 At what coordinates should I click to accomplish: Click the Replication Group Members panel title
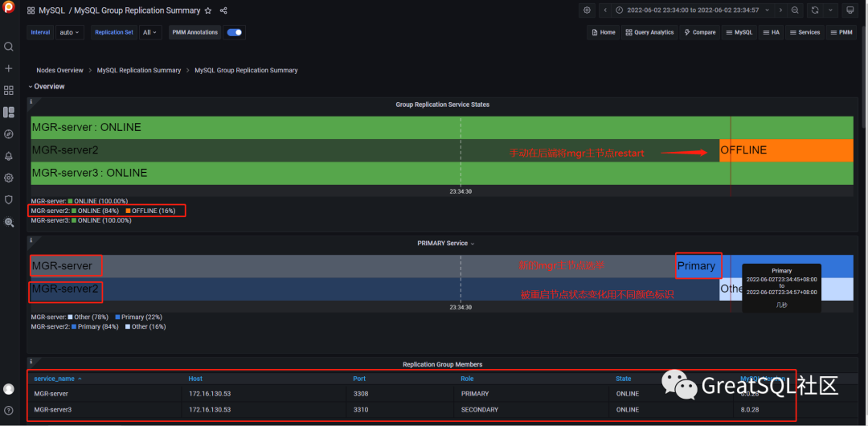[442, 364]
